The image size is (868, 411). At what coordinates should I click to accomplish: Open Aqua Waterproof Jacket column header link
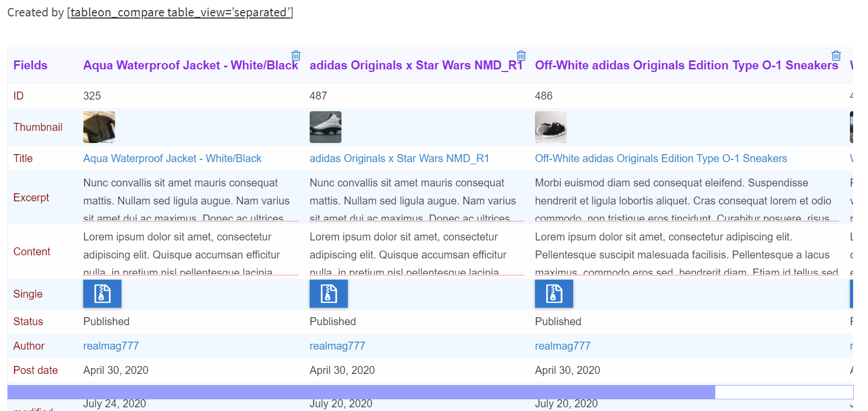191,65
